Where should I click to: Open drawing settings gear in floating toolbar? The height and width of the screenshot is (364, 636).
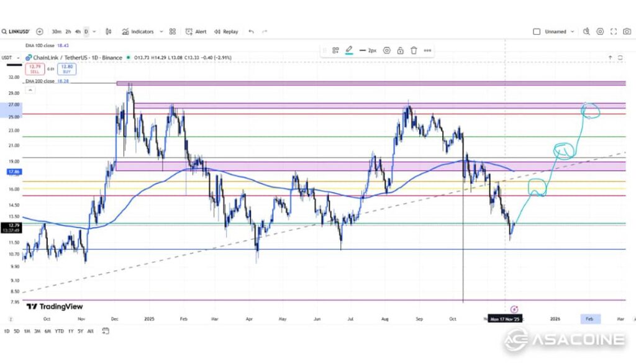point(387,50)
